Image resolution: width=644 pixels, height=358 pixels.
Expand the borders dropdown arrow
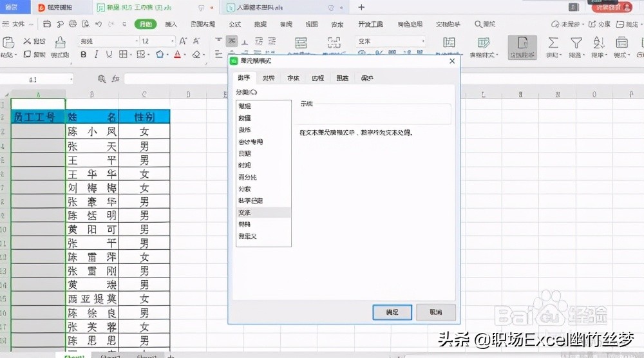point(131,55)
